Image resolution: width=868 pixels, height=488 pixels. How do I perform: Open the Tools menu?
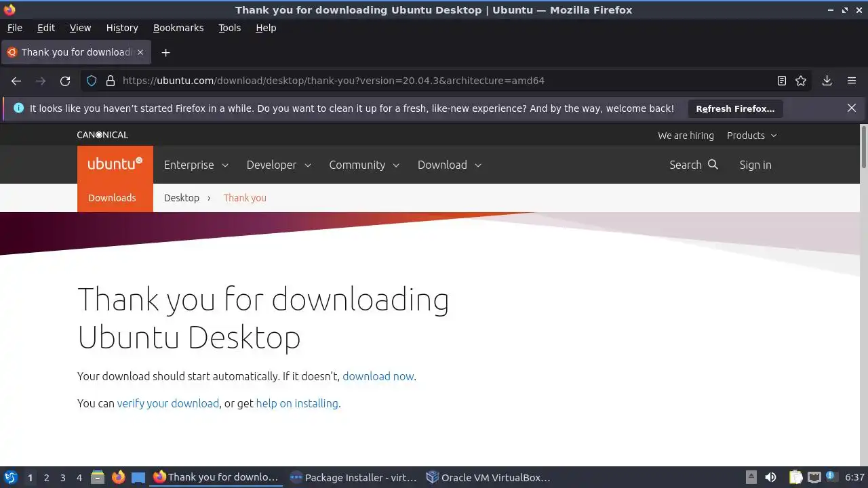229,28
